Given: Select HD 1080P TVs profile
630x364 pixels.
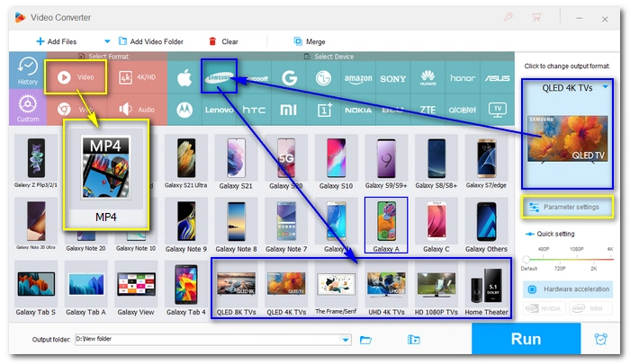Looking at the screenshot, I should click(x=436, y=289).
